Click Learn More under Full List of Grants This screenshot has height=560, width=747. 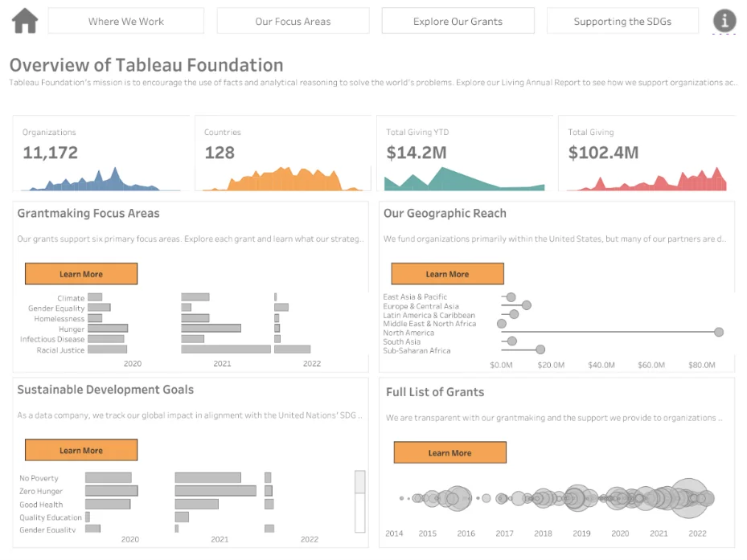(449, 452)
